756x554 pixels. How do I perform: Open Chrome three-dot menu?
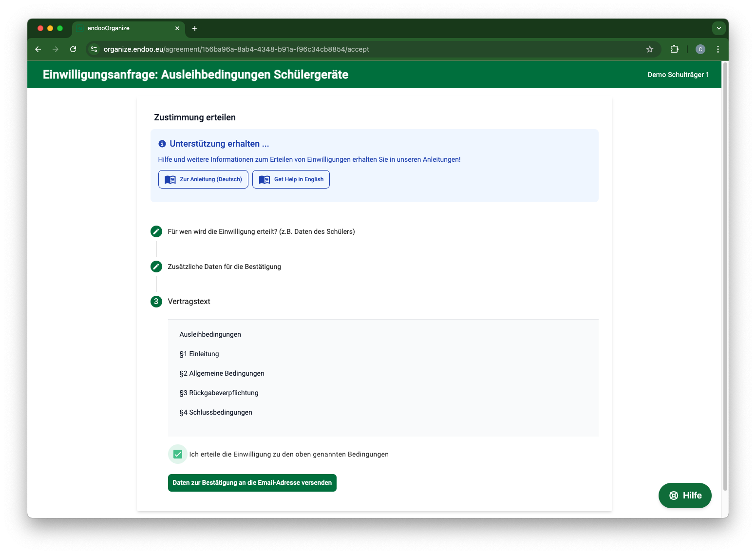pyautogui.click(x=718, y=49)
